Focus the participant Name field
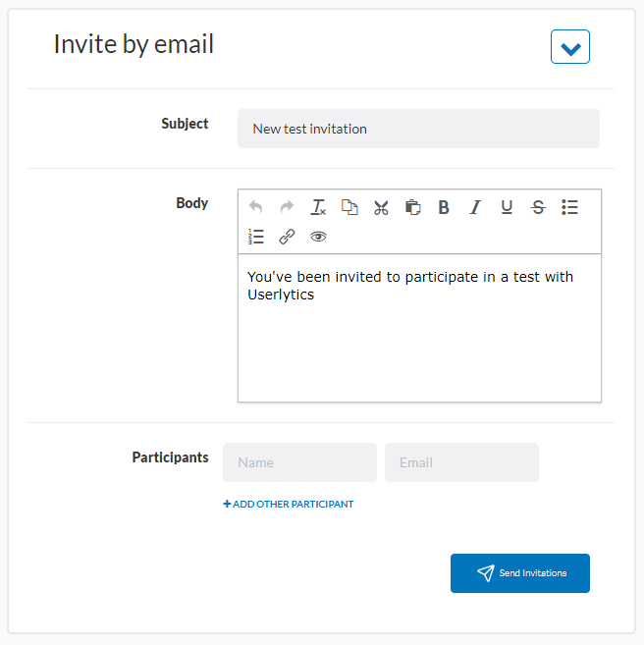 (x=299, y=462)
